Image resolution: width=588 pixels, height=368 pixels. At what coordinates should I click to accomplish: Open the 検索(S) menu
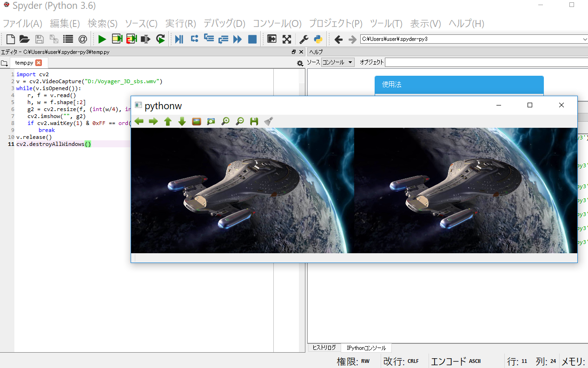coord(103,23)
